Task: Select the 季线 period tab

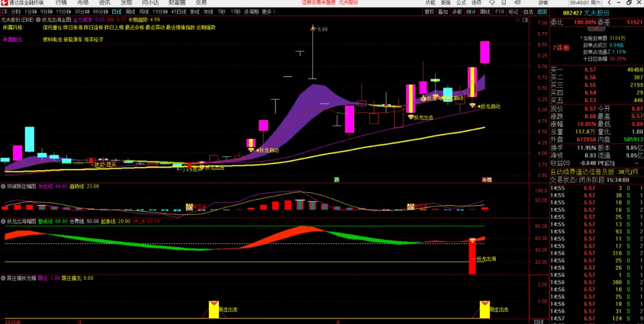Action: (194, 12)
